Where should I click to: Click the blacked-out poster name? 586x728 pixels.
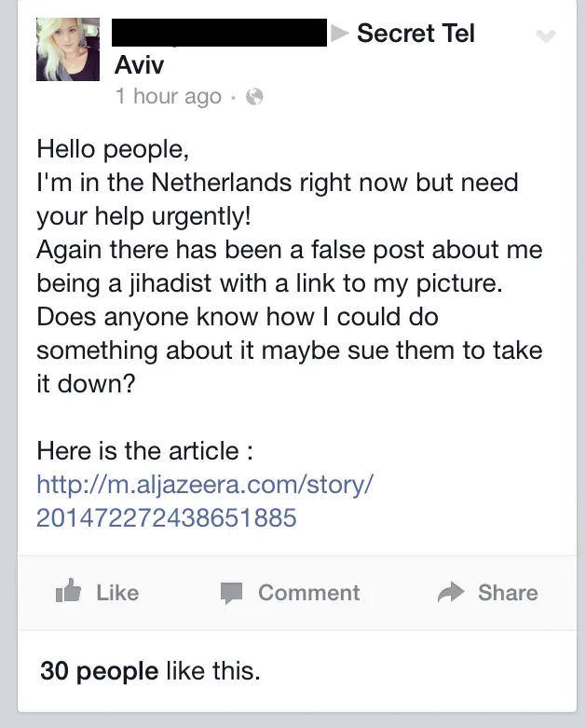click(x=220, y=33)
